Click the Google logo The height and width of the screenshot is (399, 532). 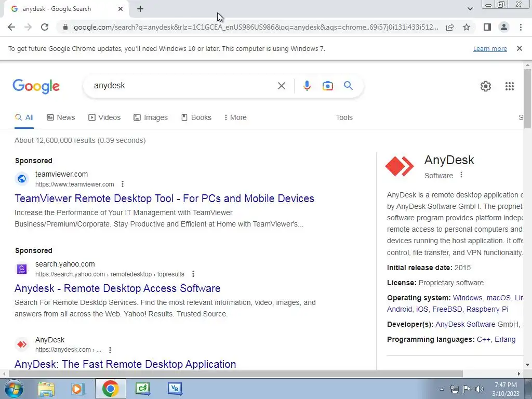(x=36, y=86)
